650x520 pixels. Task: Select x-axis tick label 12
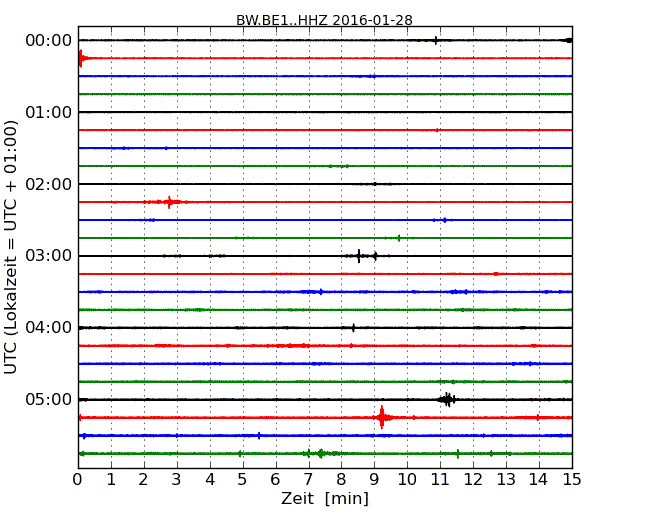(x=473, y=480)
